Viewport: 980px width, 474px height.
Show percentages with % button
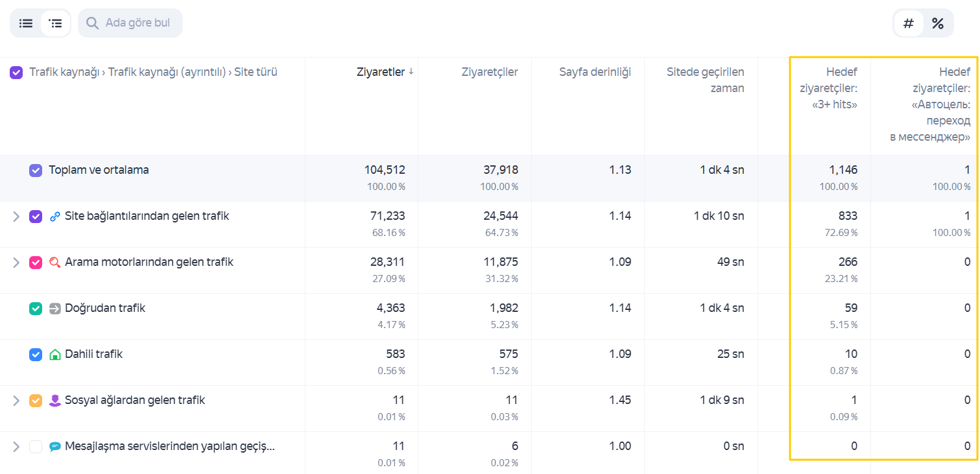pos(938,23)
